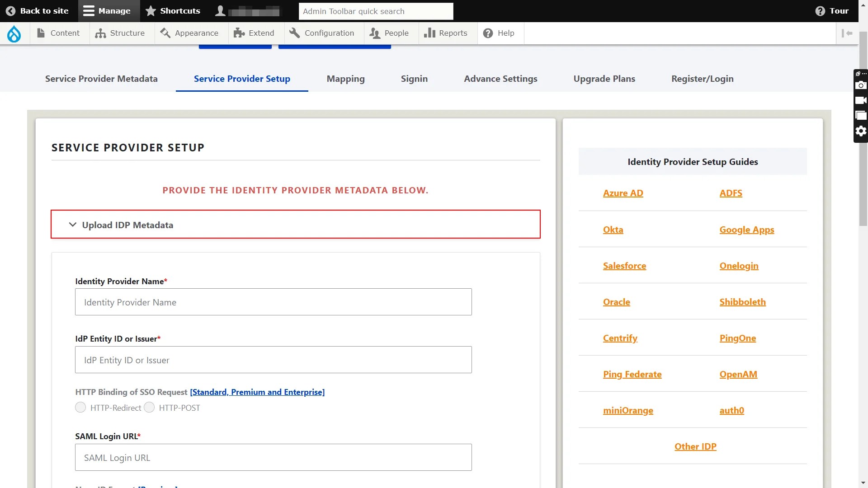Open the Shortcuts star icon
The image size is (868, 488).
pyautogui.click(x=150, y=10)
